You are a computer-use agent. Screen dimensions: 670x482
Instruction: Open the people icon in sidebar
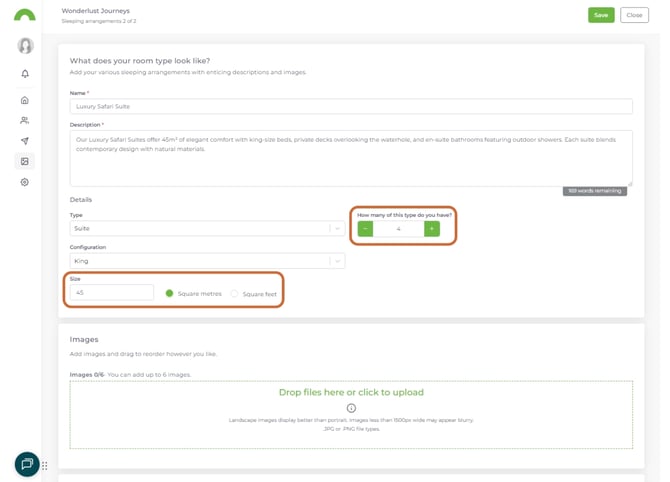[25, 121]
